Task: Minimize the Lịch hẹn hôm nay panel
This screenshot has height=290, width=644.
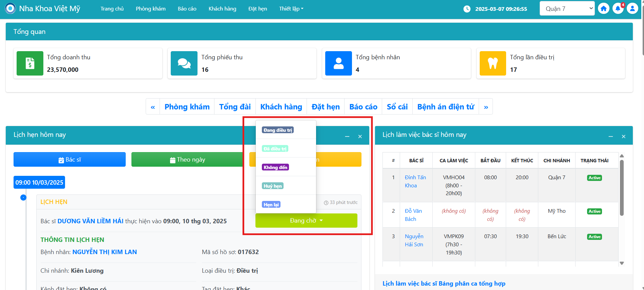Action: (347, 137)
